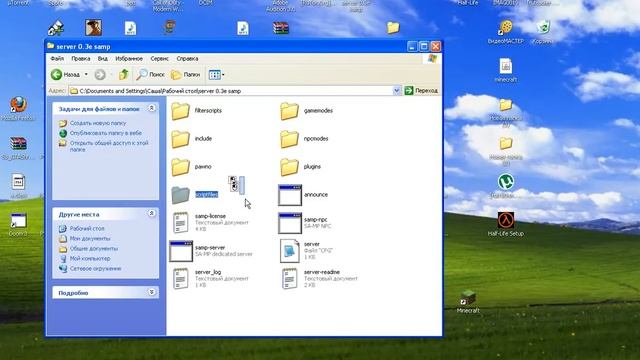Select the plugins folder icon
The width and height of the screenshot is (640, 360).
pyautogui.click(x=289, y=167)
